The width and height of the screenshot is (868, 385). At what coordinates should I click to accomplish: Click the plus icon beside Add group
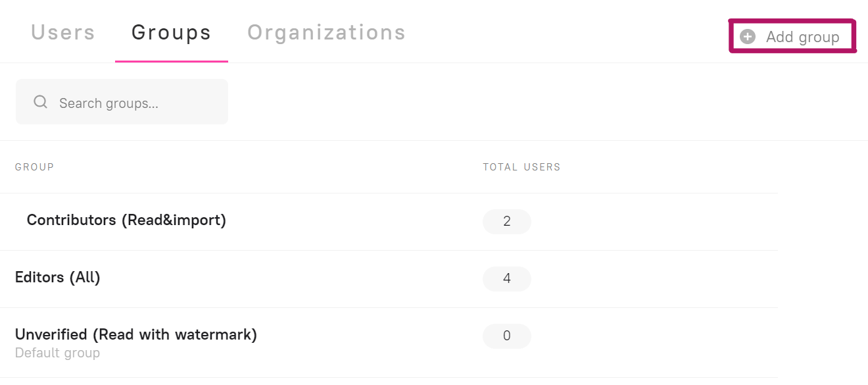tap(748, 37)
